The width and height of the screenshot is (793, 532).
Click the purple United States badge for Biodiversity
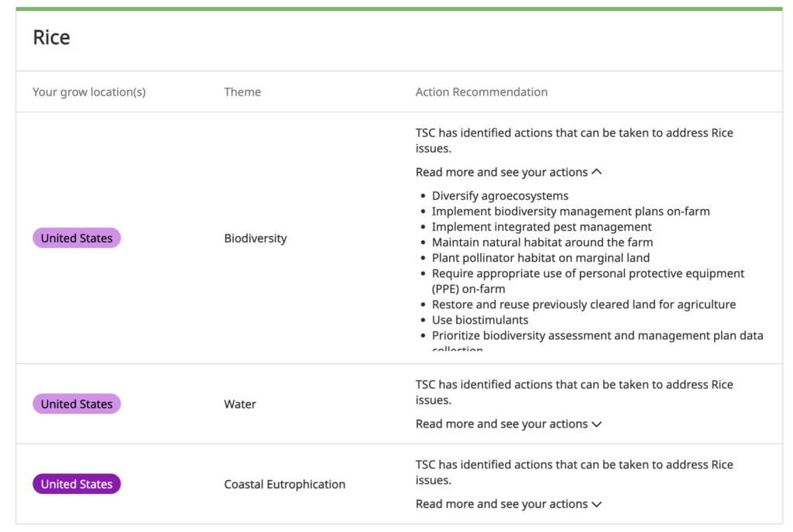(76, 238)
